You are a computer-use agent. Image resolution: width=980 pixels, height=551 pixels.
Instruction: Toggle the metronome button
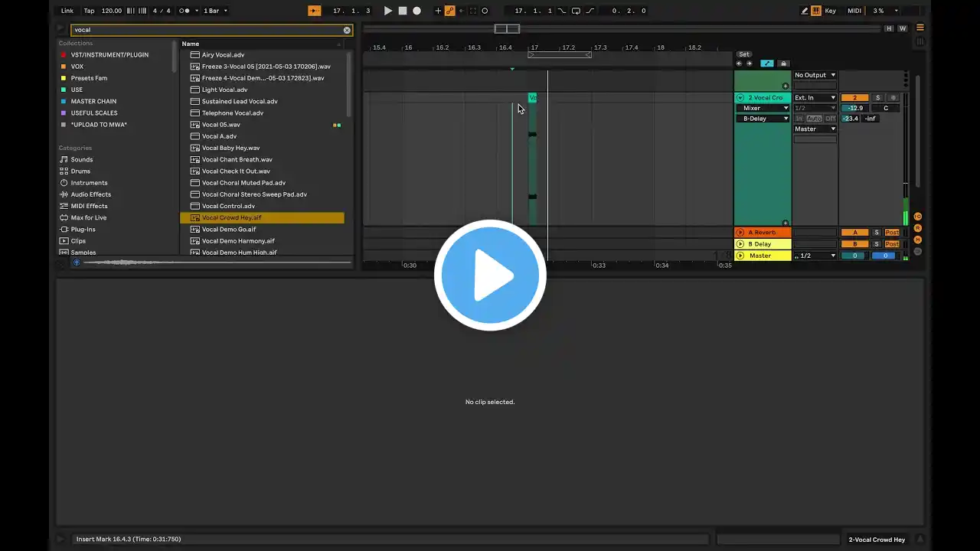(185, 11)
